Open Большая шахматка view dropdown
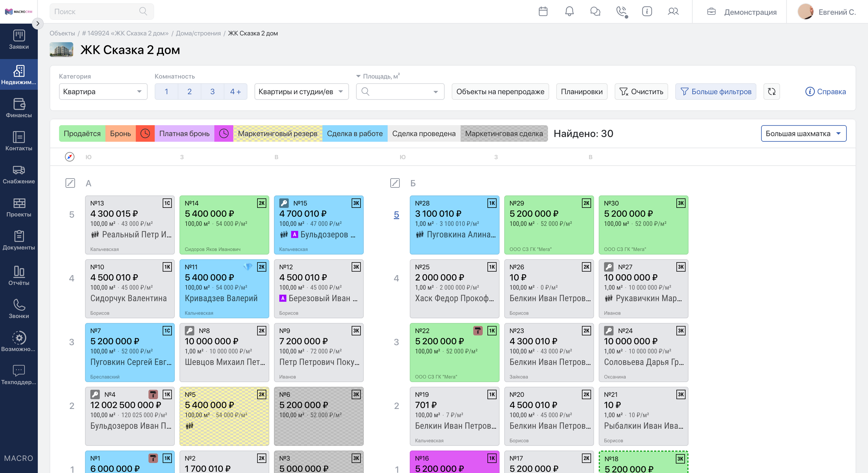Image resolution: width=868 pixels, height=473 pixels. click(x=804, y=134)
